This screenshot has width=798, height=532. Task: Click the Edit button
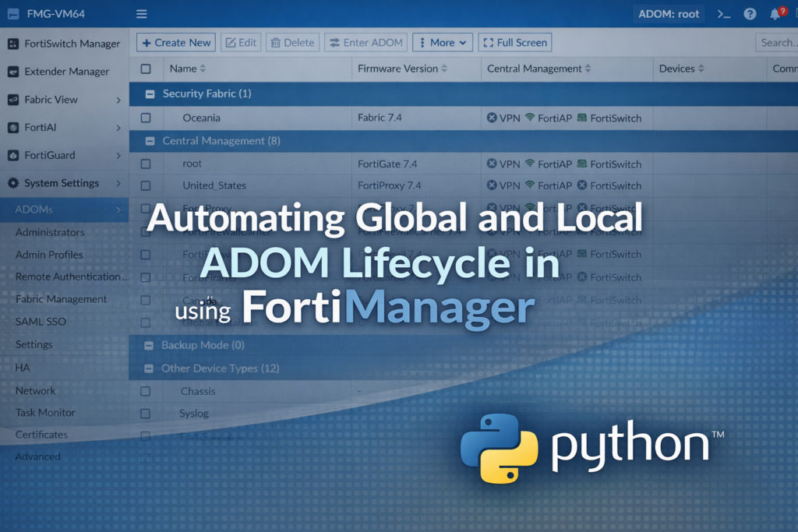(242, 43)
